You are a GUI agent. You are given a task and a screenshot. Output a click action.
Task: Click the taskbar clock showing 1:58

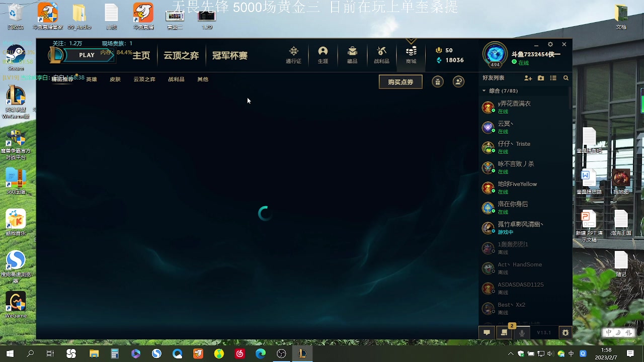point(606,353)
